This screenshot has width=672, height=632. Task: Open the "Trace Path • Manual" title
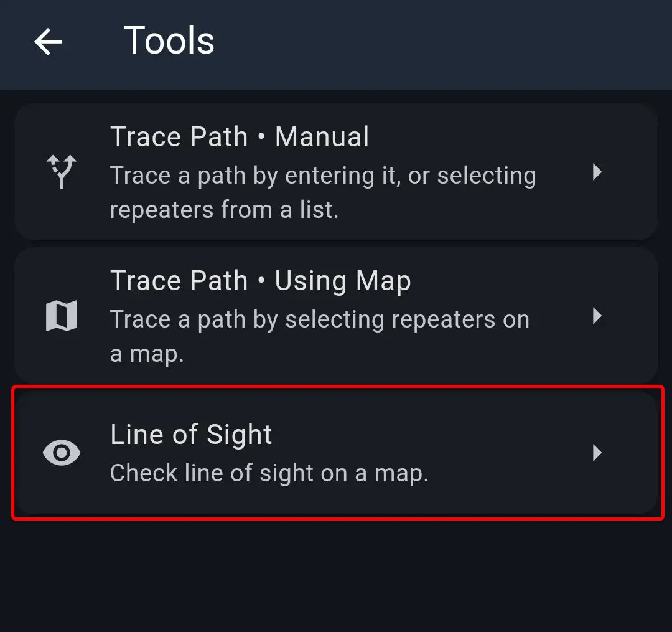click(240, 137)
